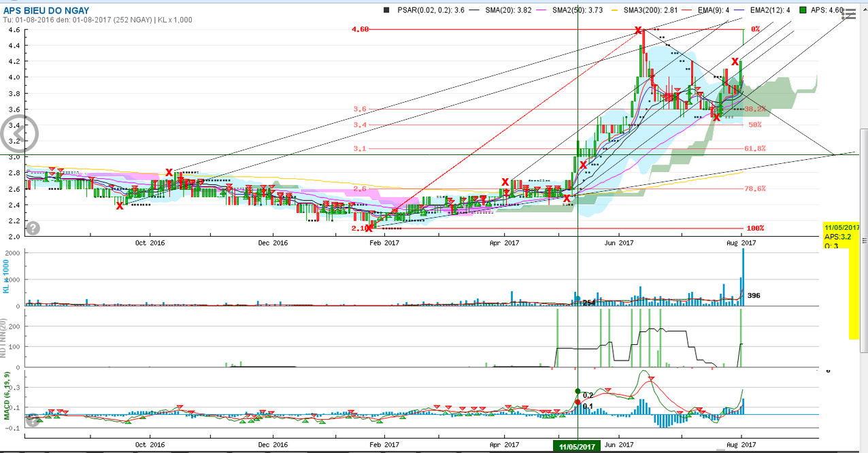The image size is (868, 453).
Task: Click the help question mark in price chart
Action: pyautogui.click(x=33, y=228)
